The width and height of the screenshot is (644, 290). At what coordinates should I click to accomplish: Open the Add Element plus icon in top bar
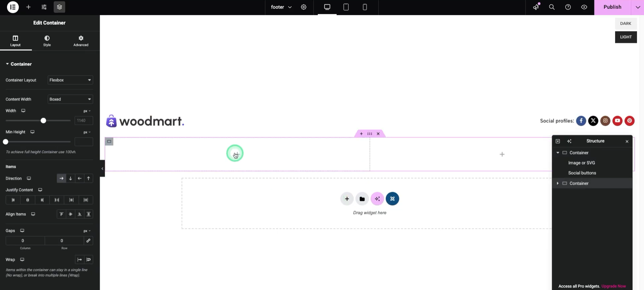click(28, 7)
